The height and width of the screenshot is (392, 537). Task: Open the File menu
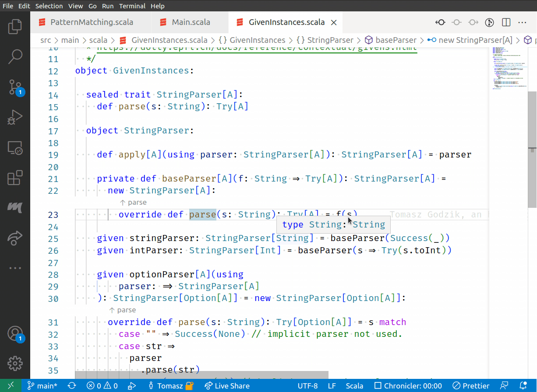coord(8,6)
